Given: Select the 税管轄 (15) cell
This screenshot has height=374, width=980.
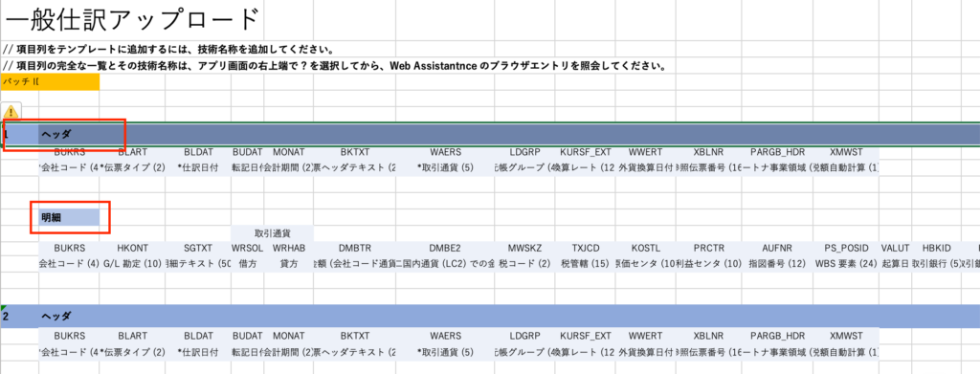Looking at the screenshot, I should (586, 263).
